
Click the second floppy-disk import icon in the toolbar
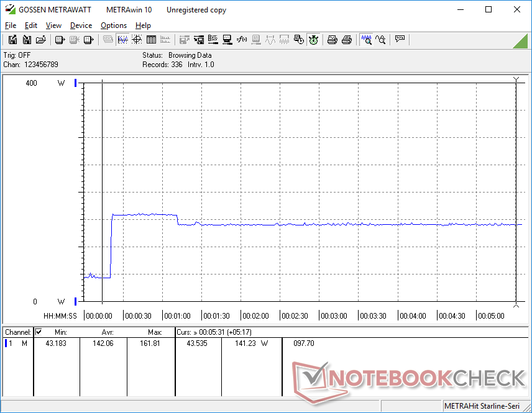(27, 40)
